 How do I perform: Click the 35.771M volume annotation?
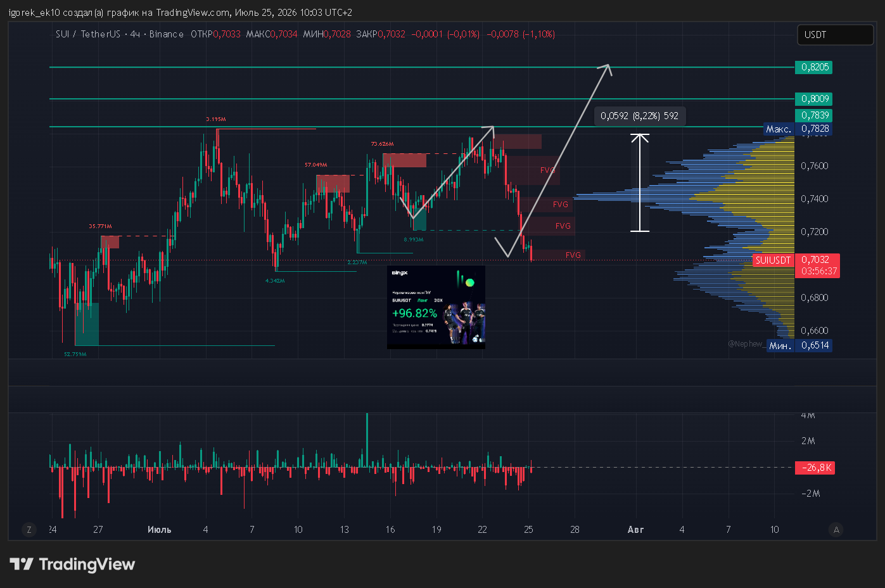click(x=100, y=226)
